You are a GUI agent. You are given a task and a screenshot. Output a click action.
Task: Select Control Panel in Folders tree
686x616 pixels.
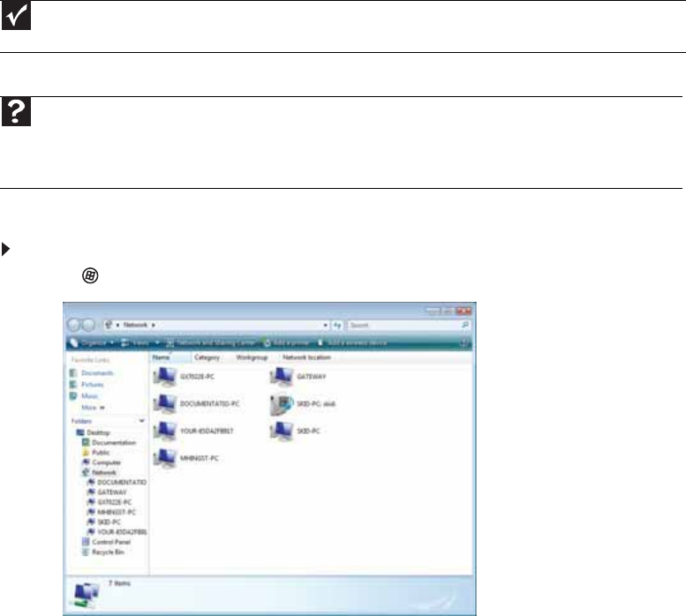click(111, 542)
